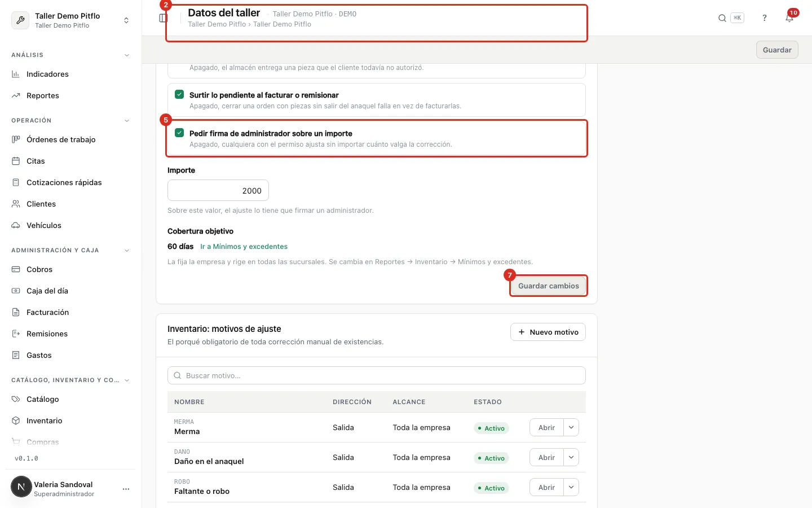812x508 pixels.
Task: Open the Clientes sidebar item
Action: [70, 204]
